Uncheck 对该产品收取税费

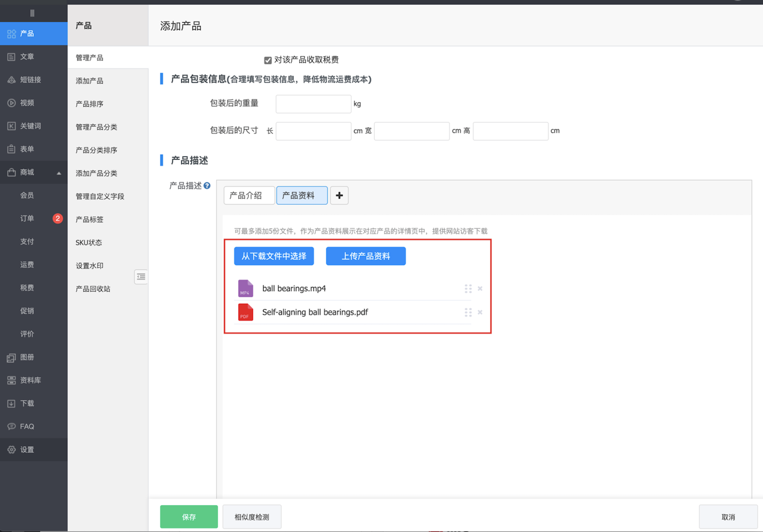click(268, 60)
